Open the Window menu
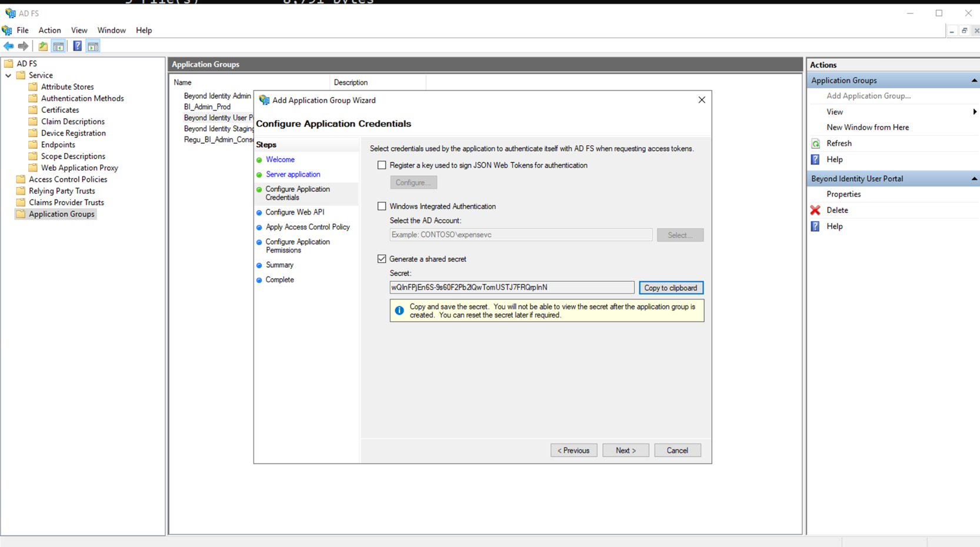The image size is (980, 547). pos(111,30)
